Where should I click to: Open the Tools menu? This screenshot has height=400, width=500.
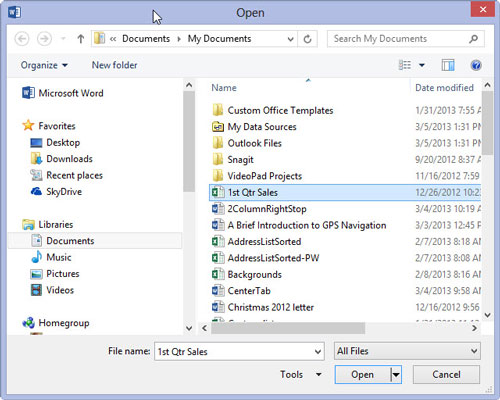click(300, 374)
